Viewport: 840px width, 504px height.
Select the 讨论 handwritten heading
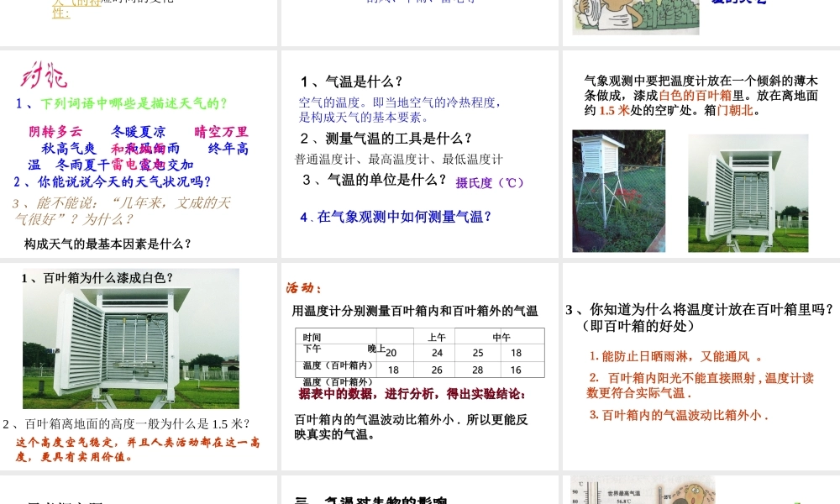click(44, 75)
